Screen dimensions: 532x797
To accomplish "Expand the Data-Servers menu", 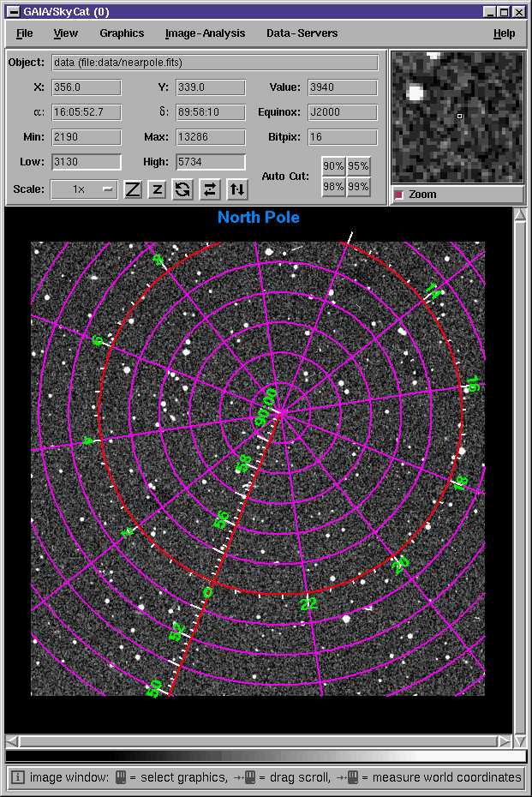I will [302, 33].
